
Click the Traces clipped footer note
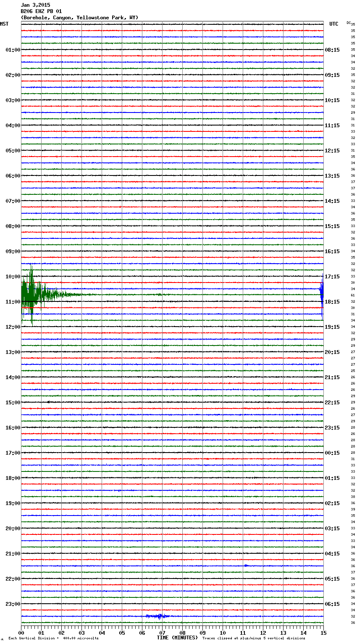[254, 638]
